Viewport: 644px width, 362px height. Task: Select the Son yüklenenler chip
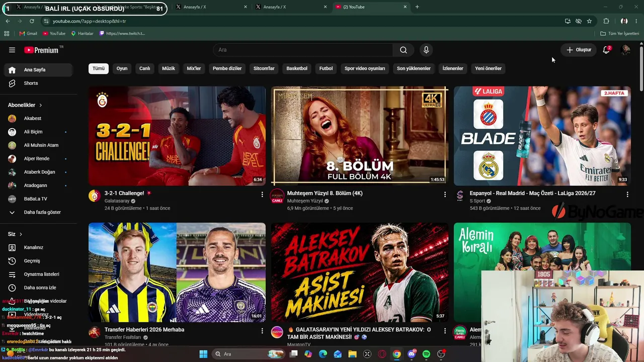click(414, 68)
